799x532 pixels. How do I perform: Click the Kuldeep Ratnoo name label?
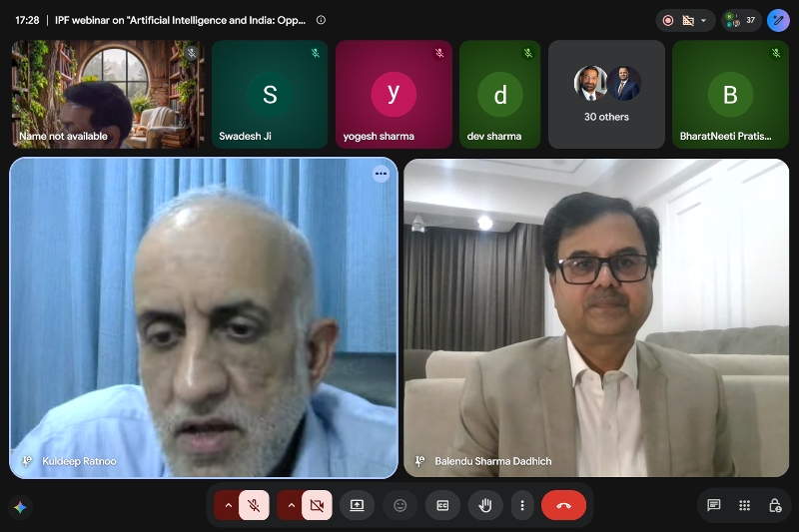point(79,461)
